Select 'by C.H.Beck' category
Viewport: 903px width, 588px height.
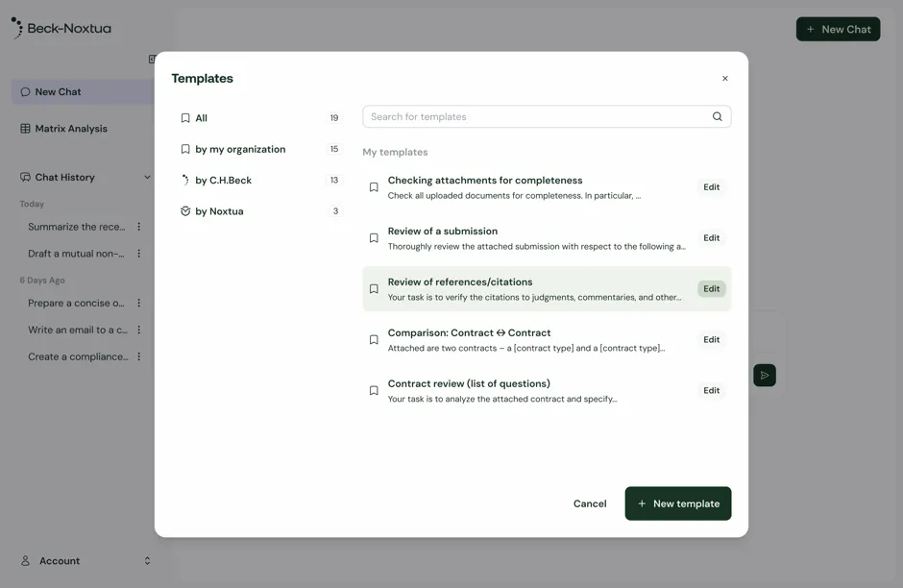click(x=261, y=181)
